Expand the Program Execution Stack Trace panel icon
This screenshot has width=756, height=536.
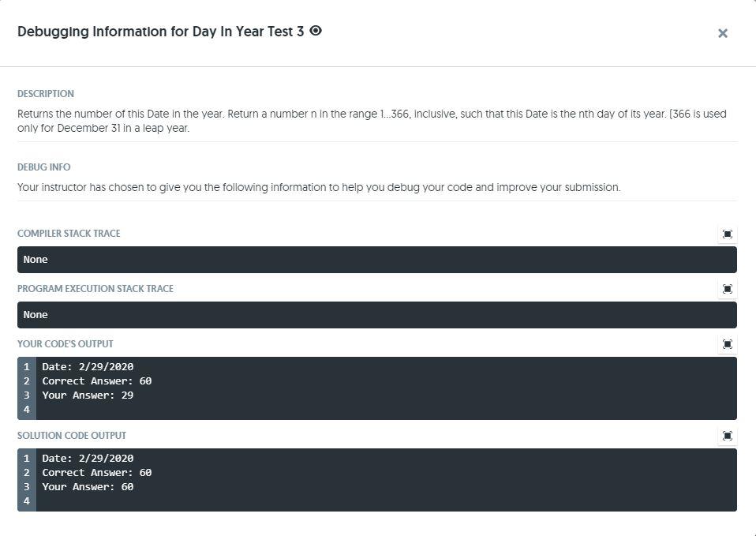point(727,289)
